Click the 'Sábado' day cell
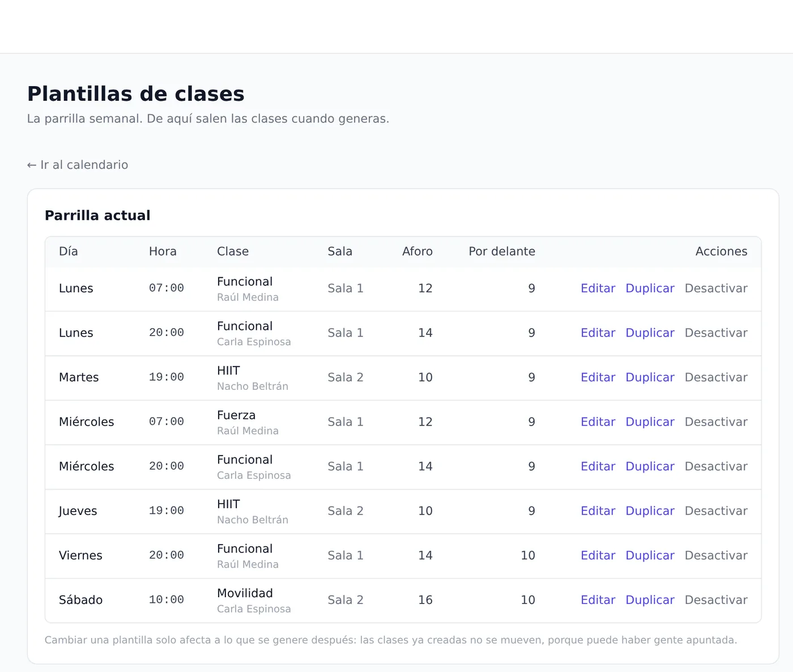The width and height of the screenshot is (793, 672). (x=80, y=600)
